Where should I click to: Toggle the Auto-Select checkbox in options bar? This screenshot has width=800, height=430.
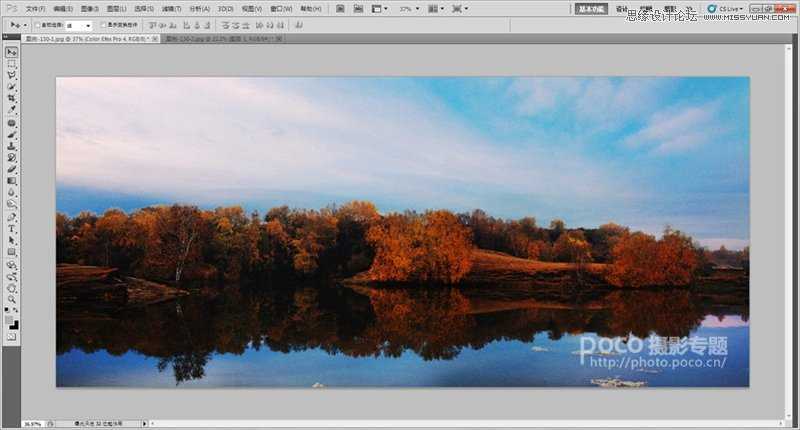[38, 25]
